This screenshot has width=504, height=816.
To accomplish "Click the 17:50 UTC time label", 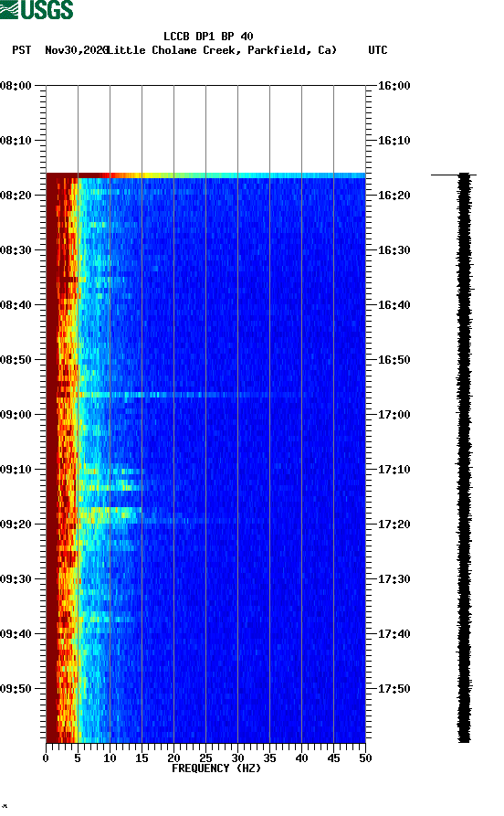I will pos(394,689).
